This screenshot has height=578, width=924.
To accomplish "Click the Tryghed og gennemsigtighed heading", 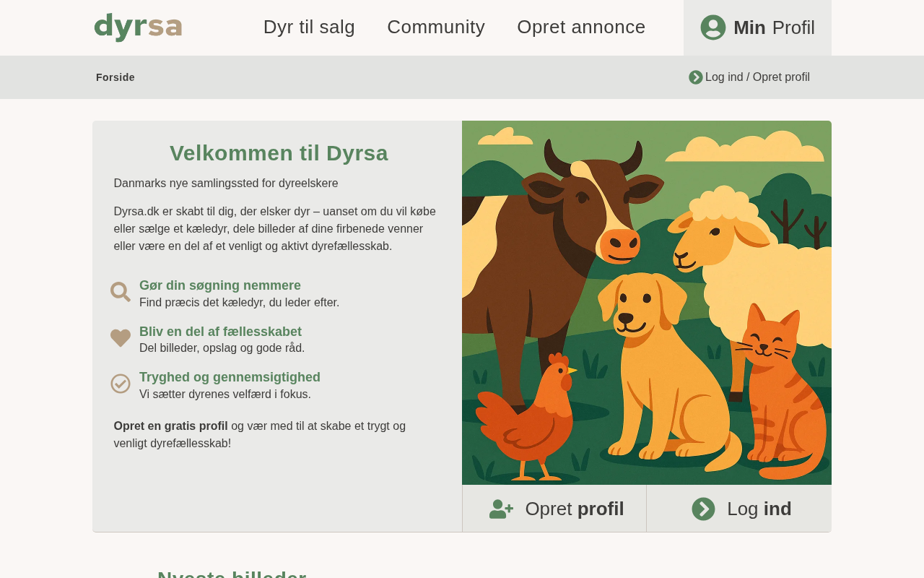I will (230, 377).
